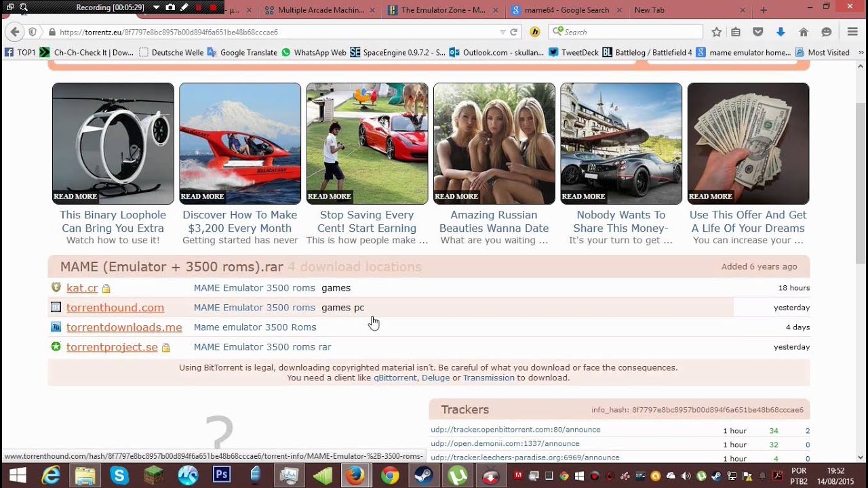Open the Firefox hamburger menu
This screenshot has height=488, width=868.
tap(853, 32)
